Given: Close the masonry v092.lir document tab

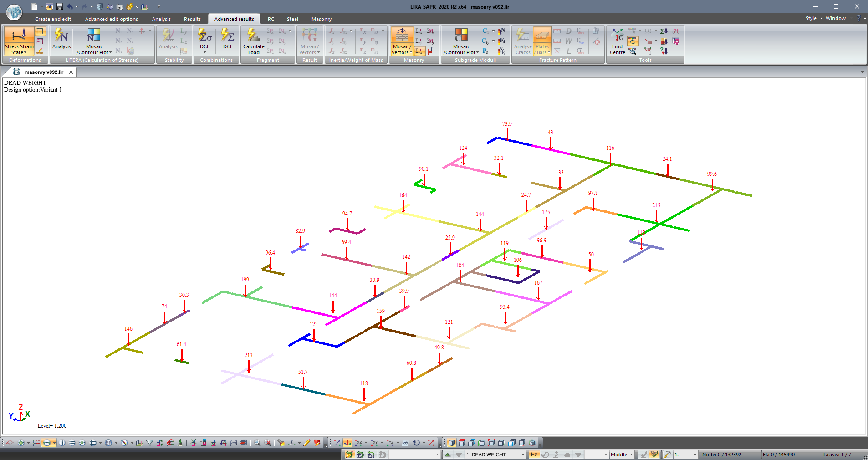Looking at the screenshot, I should point(71,72).
